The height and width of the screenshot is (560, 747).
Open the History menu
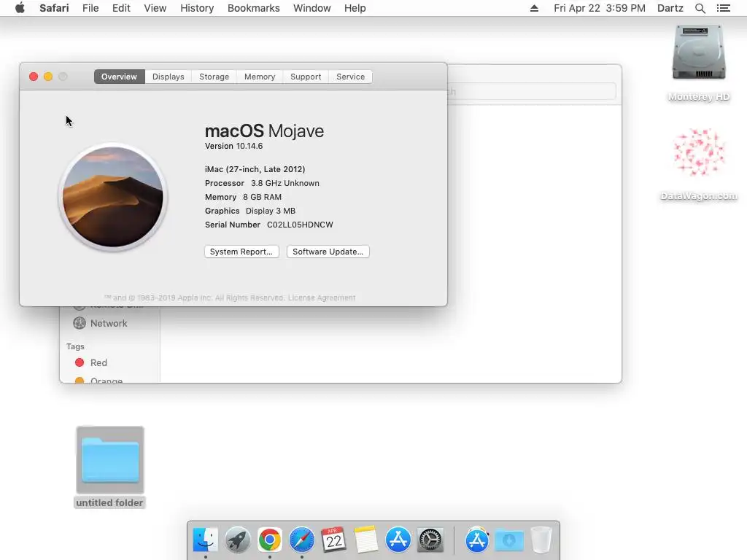(197, 8)
